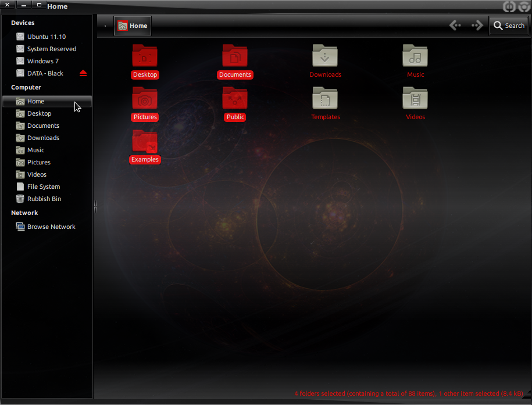This screenshot has height=405, width=532.
Task: Go to Videos in the sidebar
Action: point(47,174)
